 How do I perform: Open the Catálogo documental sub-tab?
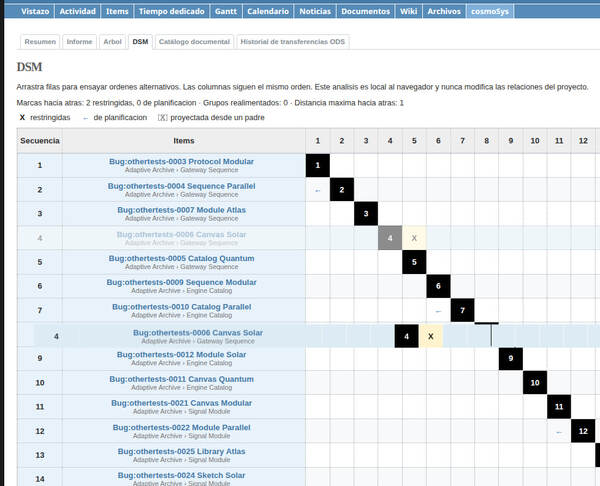coord(194,42)
